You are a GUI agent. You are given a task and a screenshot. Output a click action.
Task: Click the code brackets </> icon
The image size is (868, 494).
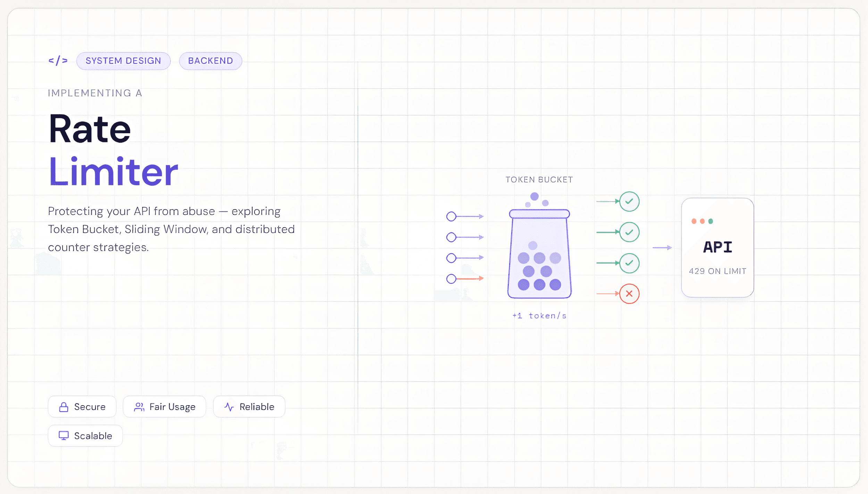(x=58, y=61)
